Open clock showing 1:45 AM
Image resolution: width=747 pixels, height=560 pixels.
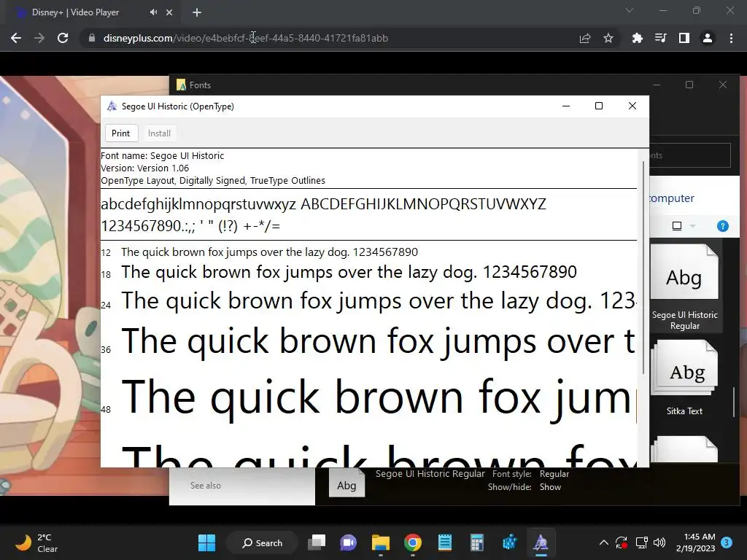tap(696, 542)
